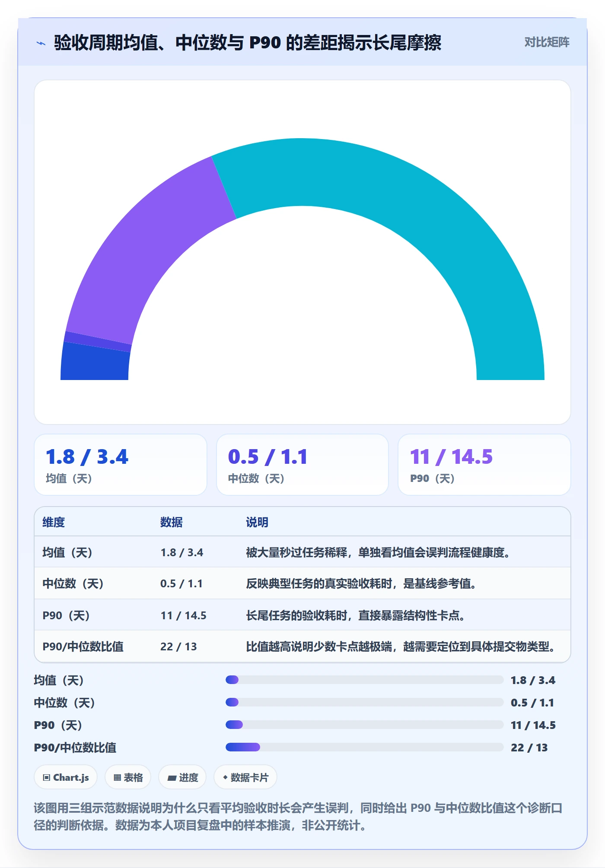
Task: Click the chart title 验收周期均值、中位数与 P90
Action: 248,42
